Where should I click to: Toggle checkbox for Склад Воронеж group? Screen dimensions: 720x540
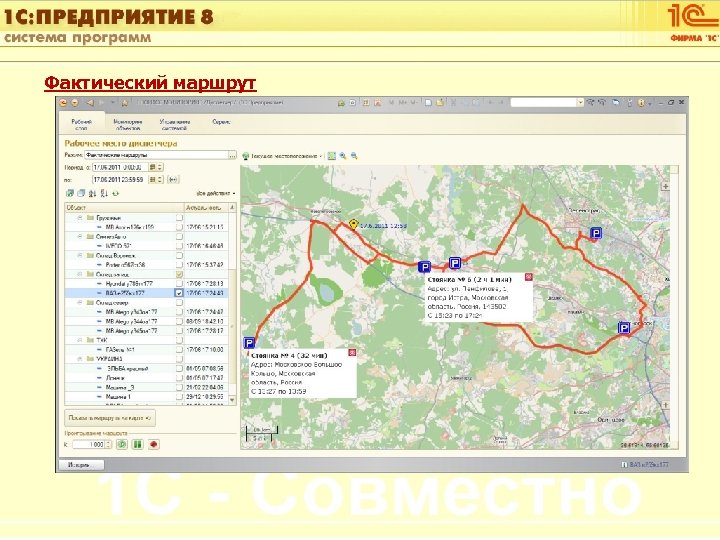179,255
